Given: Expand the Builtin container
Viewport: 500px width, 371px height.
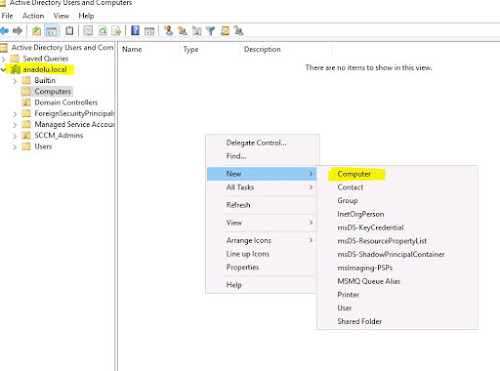Looking at the screenshot, I should pos(15,81).
